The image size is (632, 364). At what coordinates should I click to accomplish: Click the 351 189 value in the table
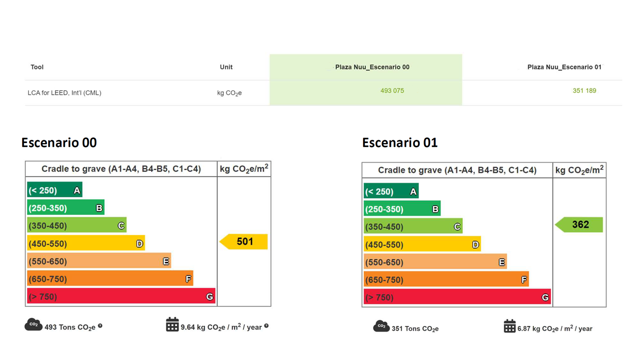[584, 90]
